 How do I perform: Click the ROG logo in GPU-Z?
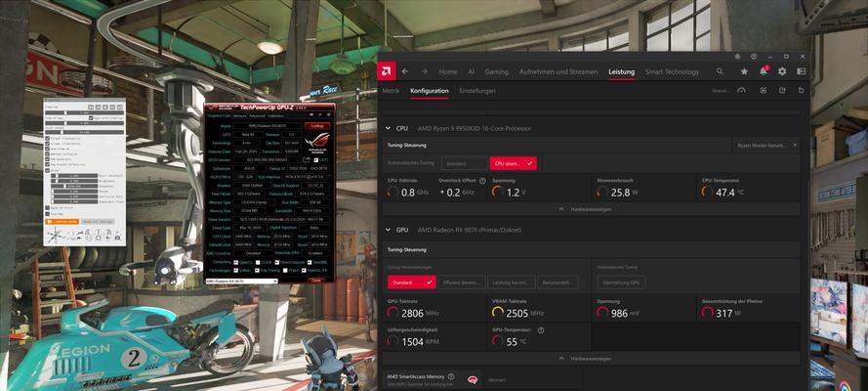coord(316,142)
